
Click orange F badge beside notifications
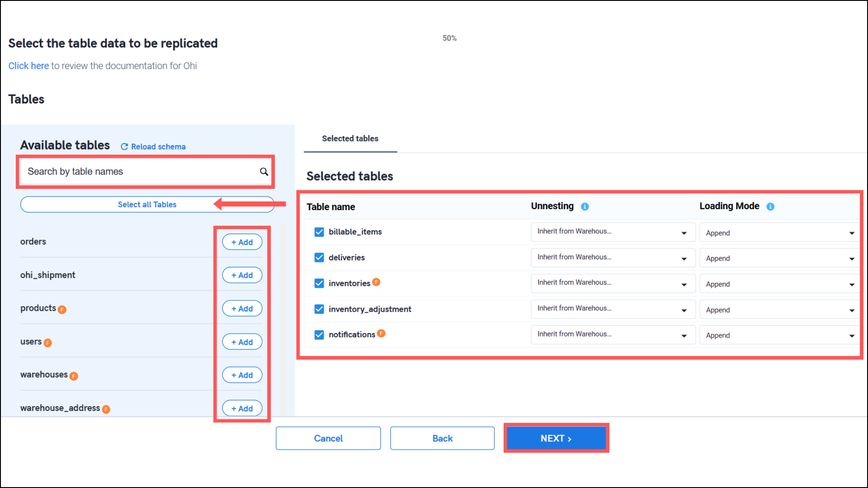[x=381, y=333]
